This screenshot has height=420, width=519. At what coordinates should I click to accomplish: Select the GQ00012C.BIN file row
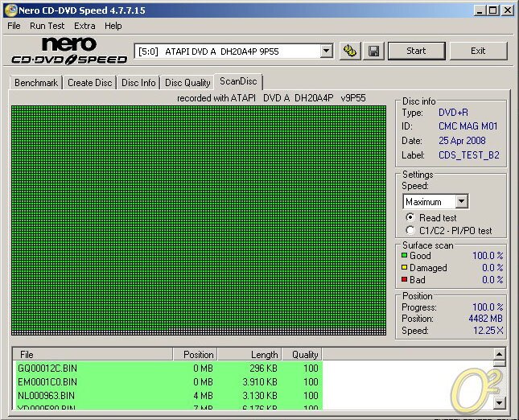click(168, 368)
